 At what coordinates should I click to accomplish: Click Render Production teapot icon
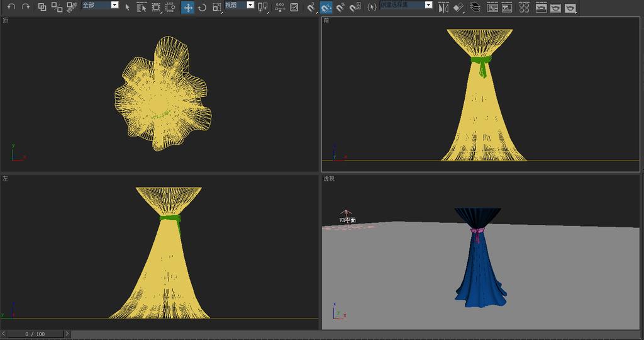point(570,8)
